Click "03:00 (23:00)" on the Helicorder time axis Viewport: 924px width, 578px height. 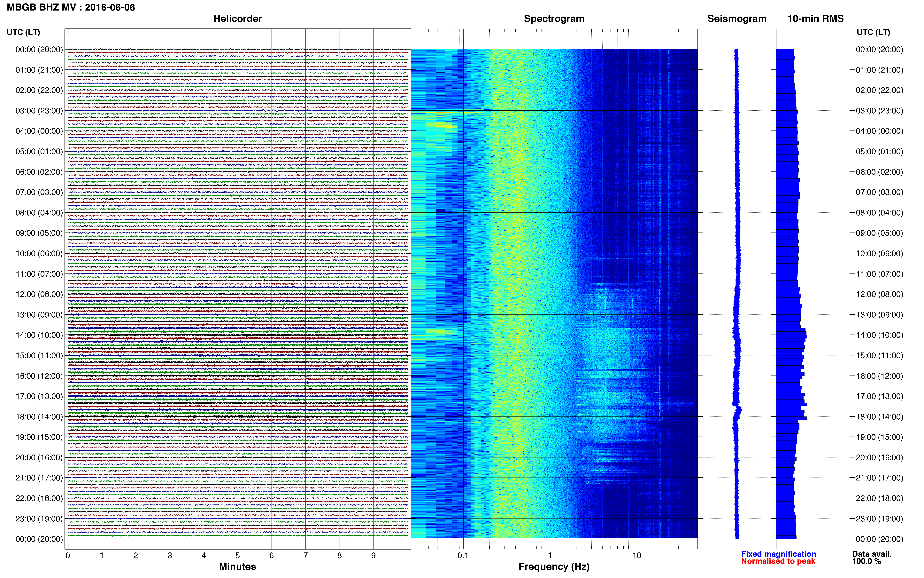coord(39,111)
